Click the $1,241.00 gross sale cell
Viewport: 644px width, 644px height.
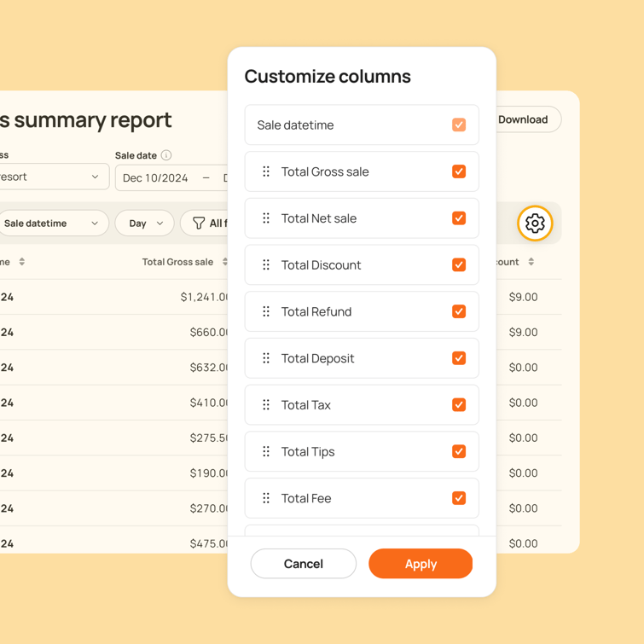[x=204, y=297]
